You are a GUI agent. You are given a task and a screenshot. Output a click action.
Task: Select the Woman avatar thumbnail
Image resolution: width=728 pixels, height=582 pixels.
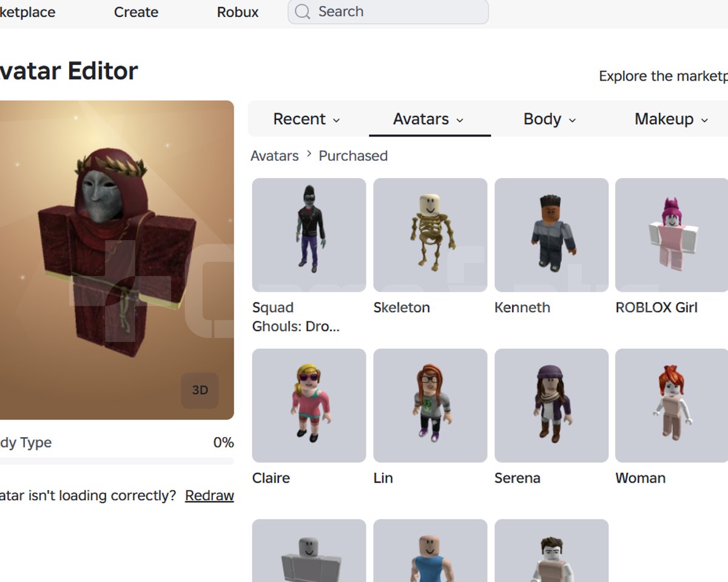pos(672,406)
